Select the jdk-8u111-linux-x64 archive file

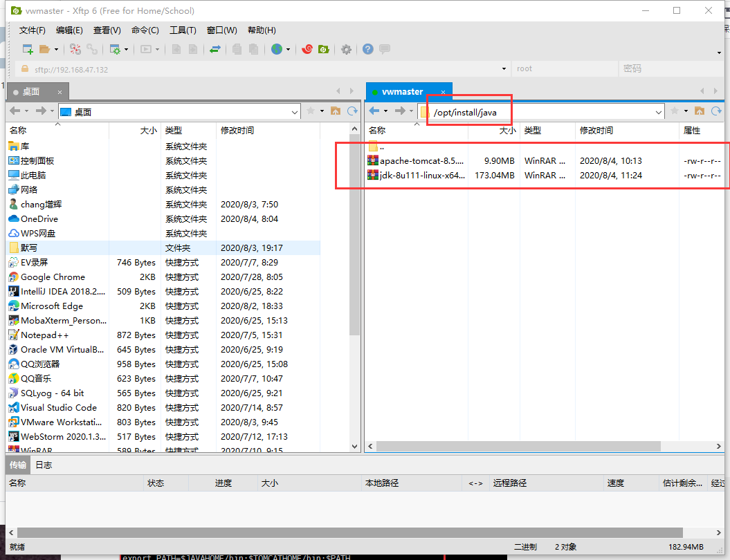[544, 176]
